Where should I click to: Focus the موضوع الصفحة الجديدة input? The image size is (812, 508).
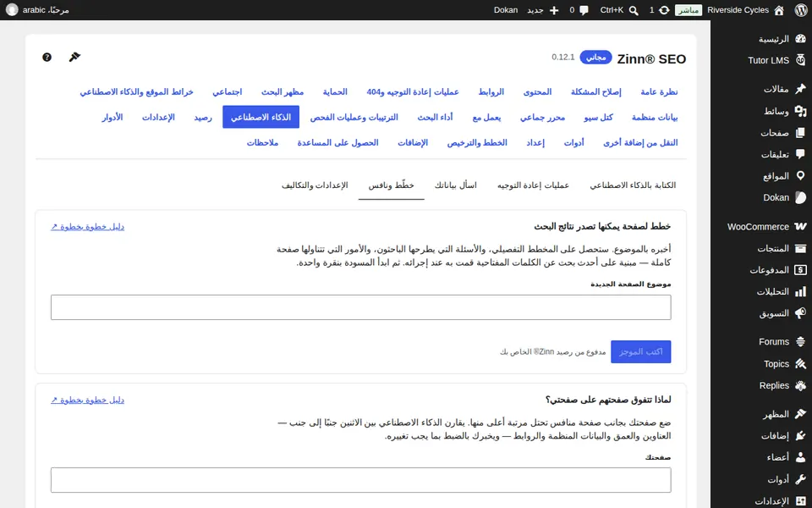pos(361,307)
